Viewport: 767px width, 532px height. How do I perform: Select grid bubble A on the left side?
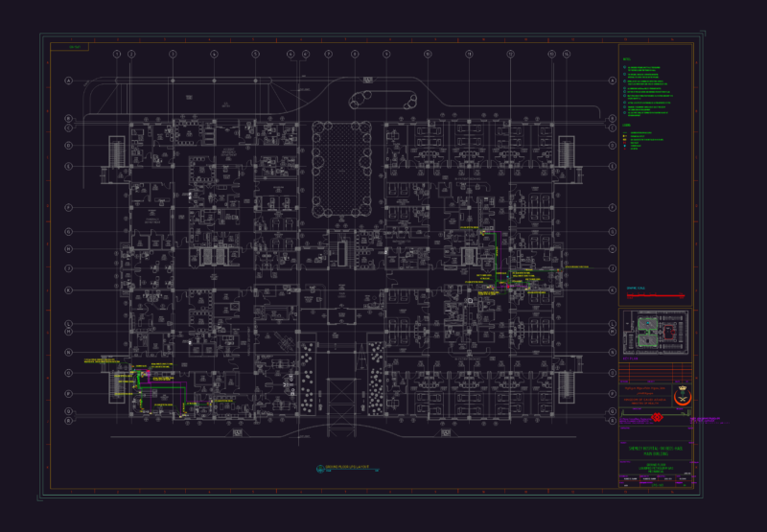point(69,81)
